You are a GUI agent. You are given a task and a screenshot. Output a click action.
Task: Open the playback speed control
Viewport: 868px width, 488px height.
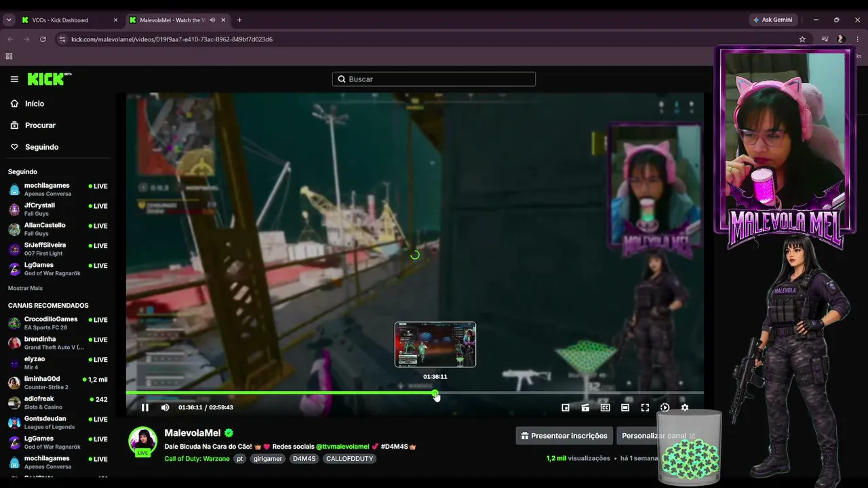(x=665, y=407)
